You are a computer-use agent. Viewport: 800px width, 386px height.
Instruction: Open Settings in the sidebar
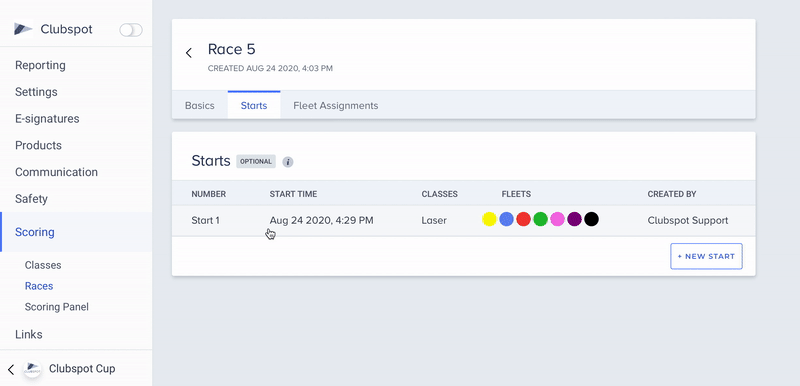point(36,92)
